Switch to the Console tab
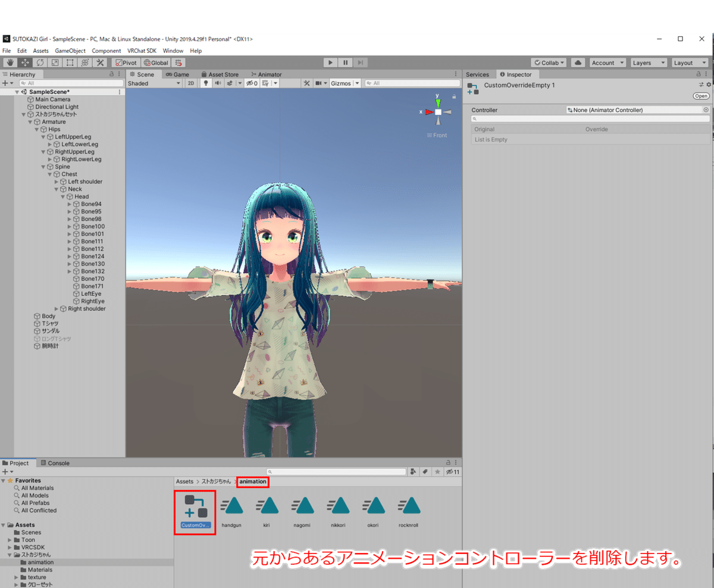 click(x=55, y=463)
